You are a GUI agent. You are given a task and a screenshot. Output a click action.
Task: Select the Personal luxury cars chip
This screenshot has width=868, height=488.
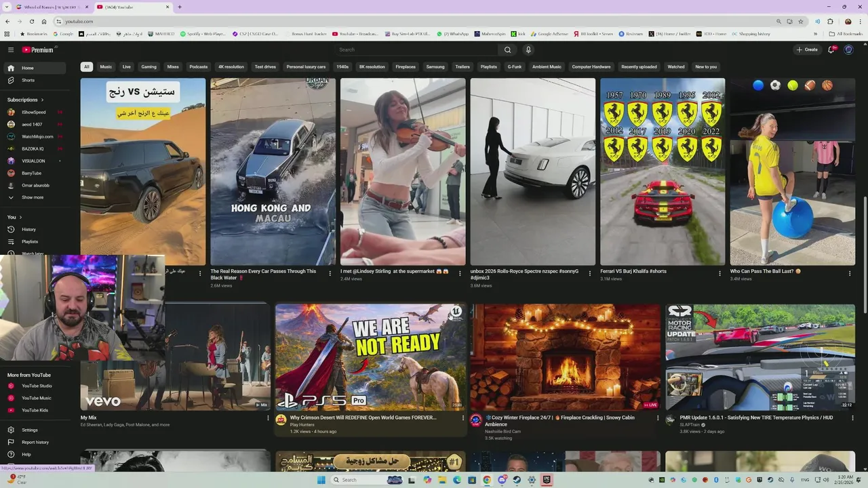point(306,66)
